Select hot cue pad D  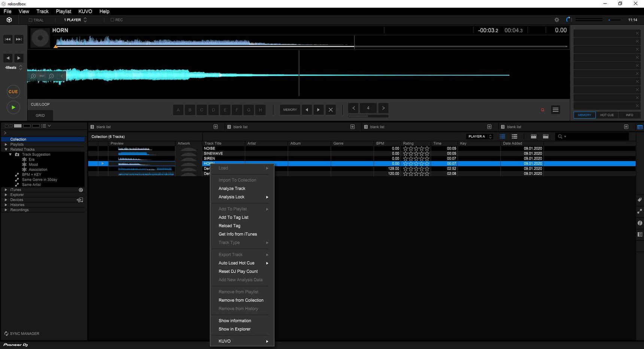point(213,110)
